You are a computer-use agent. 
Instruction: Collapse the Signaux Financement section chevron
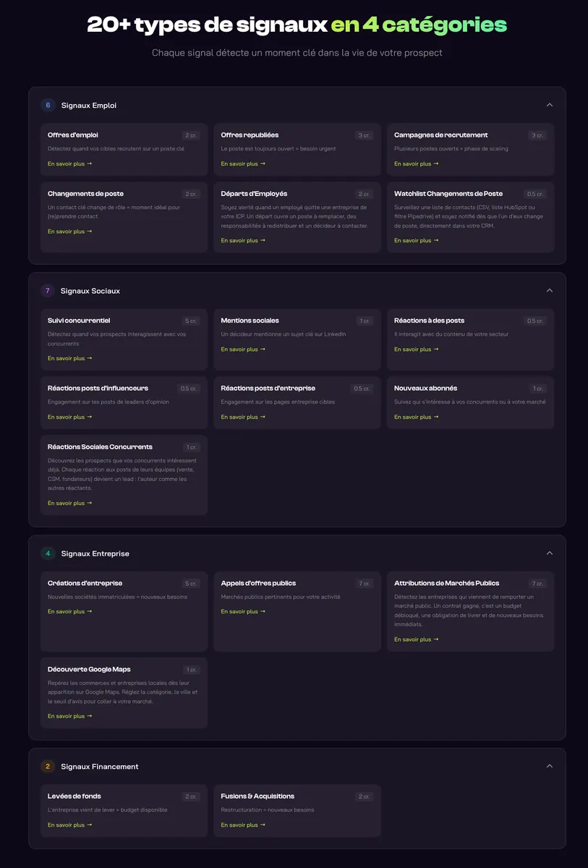(x=550, y=766)
